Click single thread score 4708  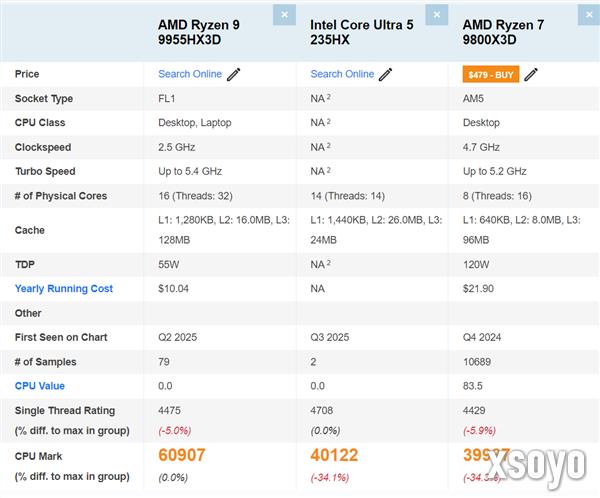(321, 410)
